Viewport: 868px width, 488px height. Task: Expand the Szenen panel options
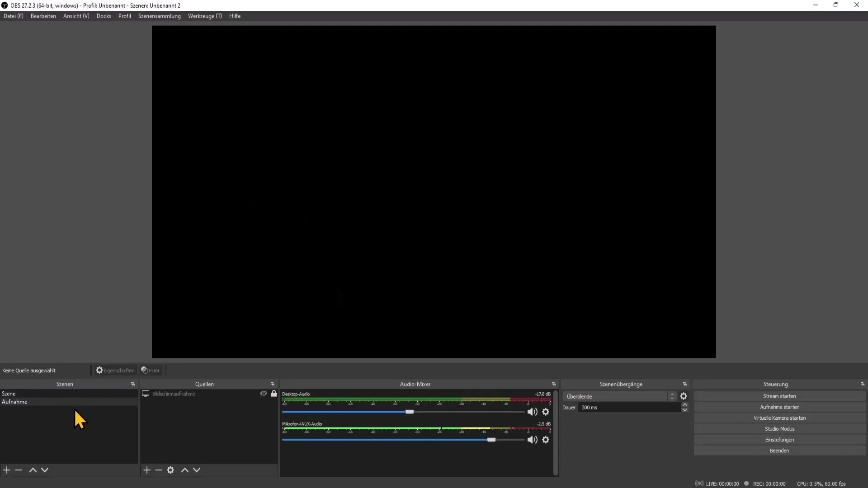coord(132,384)
